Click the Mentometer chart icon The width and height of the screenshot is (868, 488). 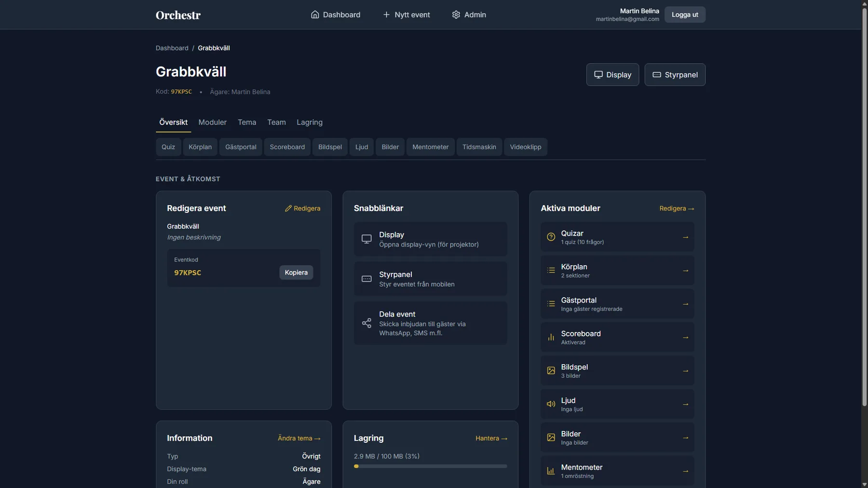click(551, 471)
